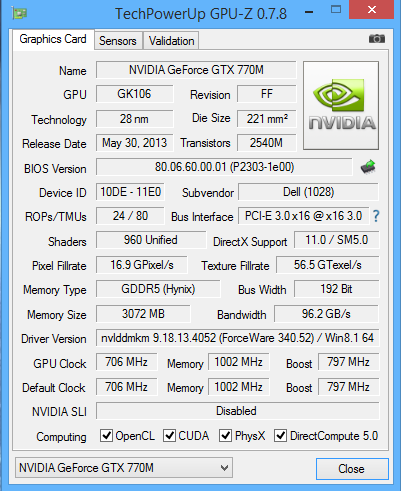Open the Validation tab
Viewport: 401px width, 491px height.
171,41
